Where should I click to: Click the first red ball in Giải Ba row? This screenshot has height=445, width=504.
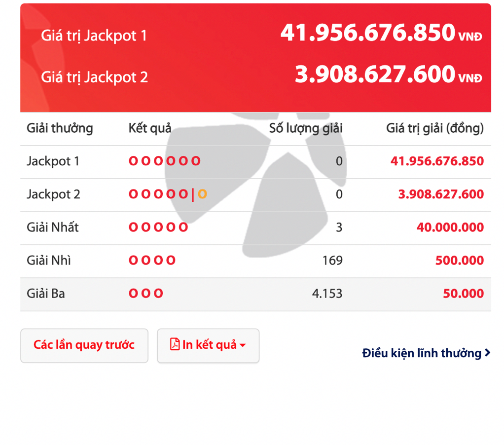pyautogui.click(x=133, y=294)
